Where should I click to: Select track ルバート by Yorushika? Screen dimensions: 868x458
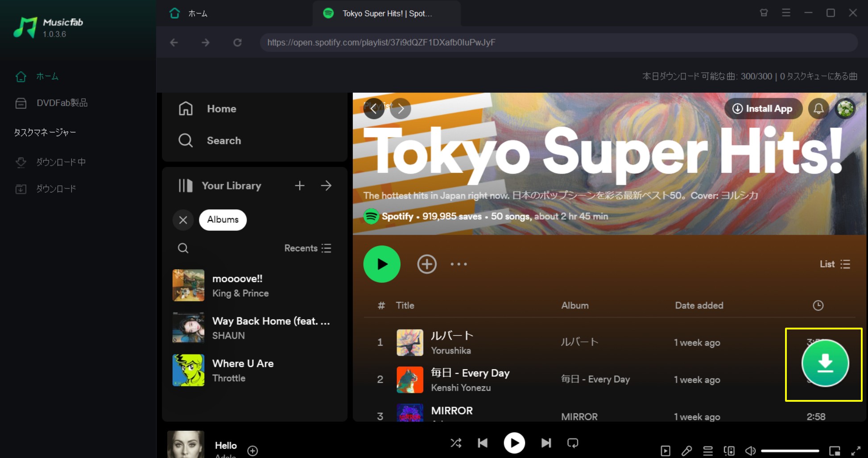coord(452,336)
